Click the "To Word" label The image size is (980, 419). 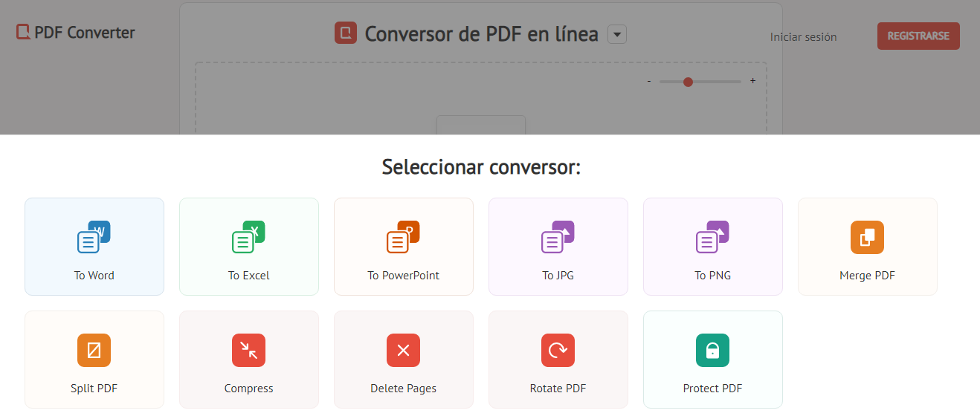[x=94, y=276]
